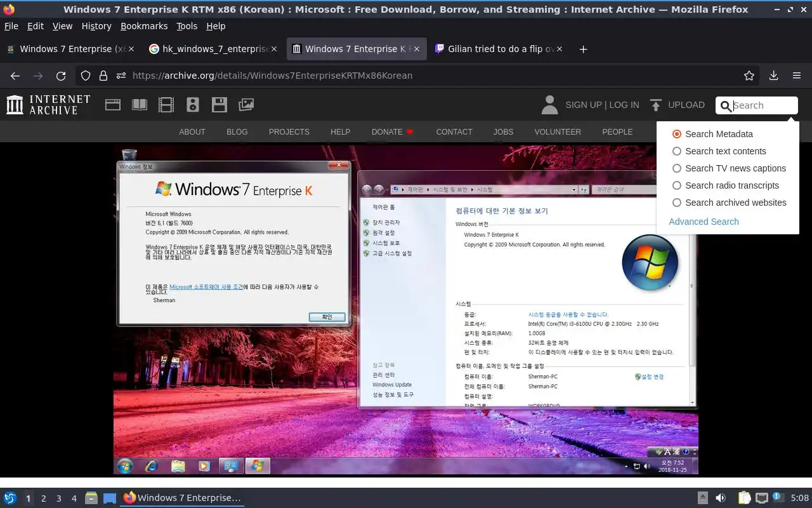Click the volume icon in system tray
This screenshot has height=508, width=812.
click(721, 498)
